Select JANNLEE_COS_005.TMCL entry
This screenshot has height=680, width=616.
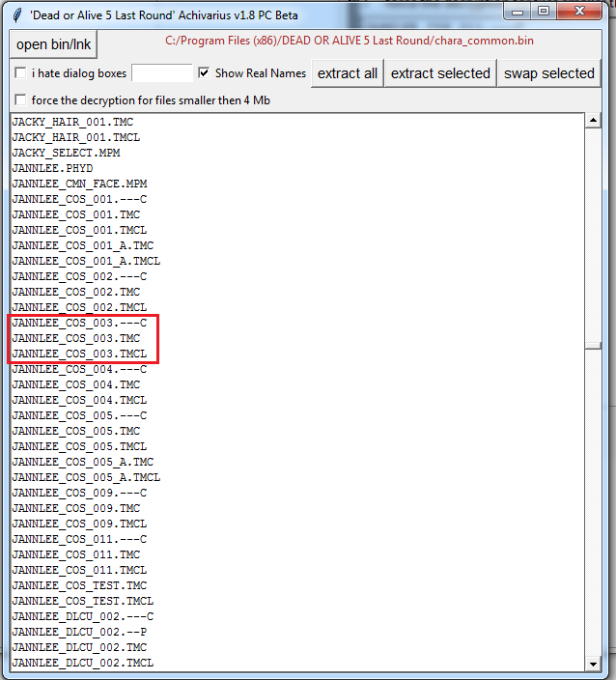pos(80,446)
